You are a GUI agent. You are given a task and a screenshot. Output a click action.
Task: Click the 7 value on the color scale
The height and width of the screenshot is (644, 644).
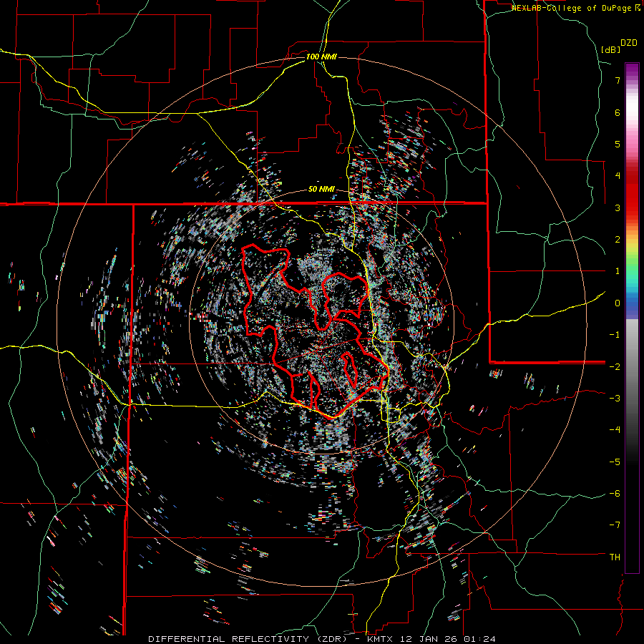pos(618,80)
